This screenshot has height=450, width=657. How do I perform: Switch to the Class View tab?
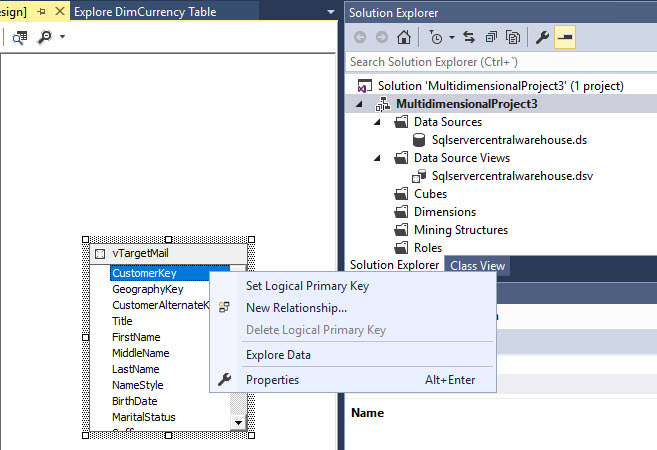[478, 266]
